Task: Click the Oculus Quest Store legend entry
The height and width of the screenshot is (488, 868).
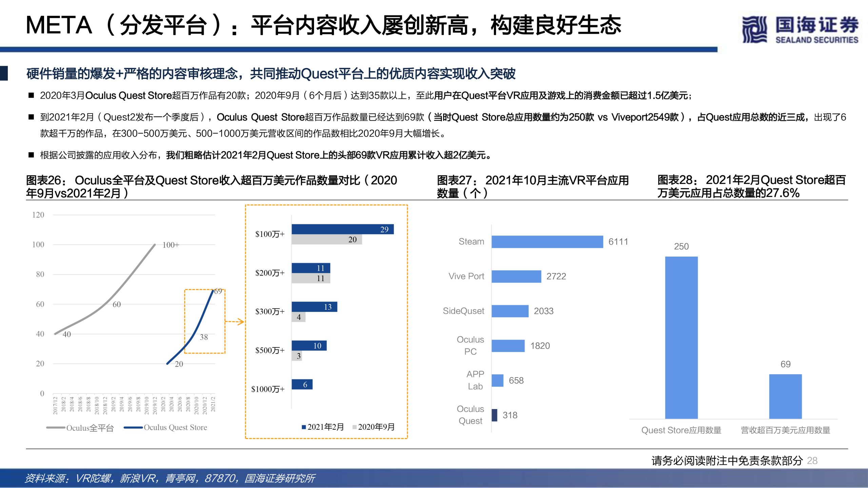Action: (165, 427)
